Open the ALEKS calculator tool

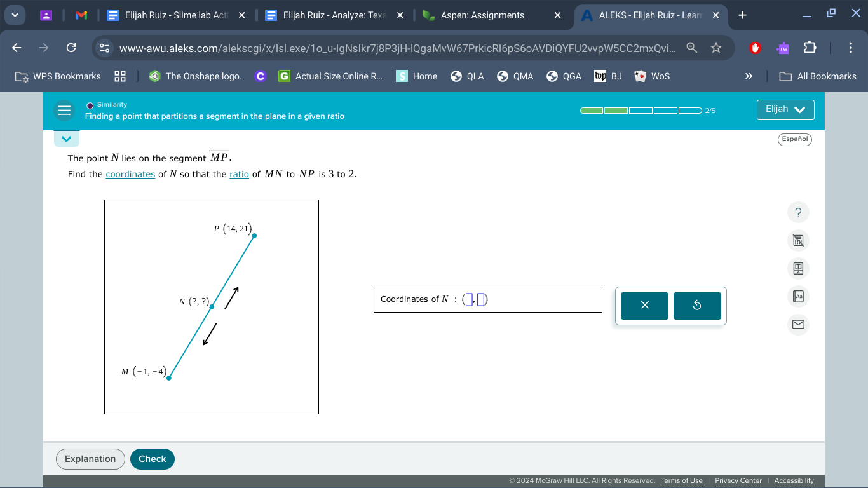click(x=799, y=240)
